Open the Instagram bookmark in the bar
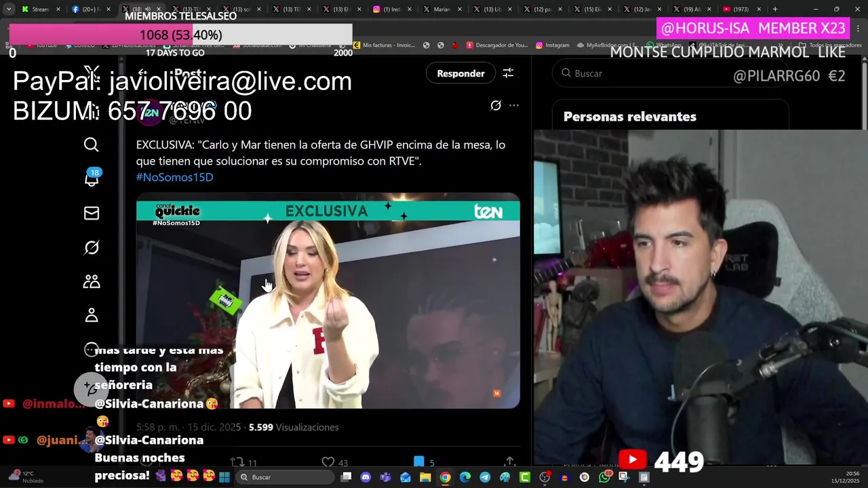 tap(553, 45)
